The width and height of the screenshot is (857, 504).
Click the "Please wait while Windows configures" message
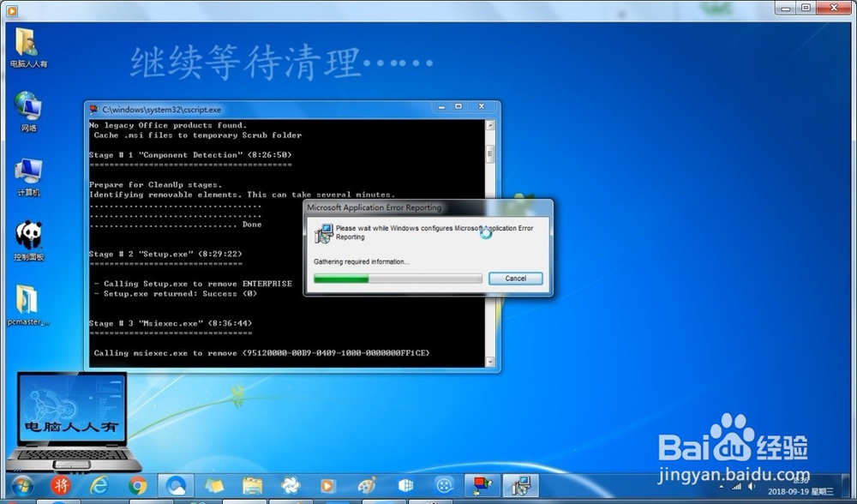[x=434, y=232]
